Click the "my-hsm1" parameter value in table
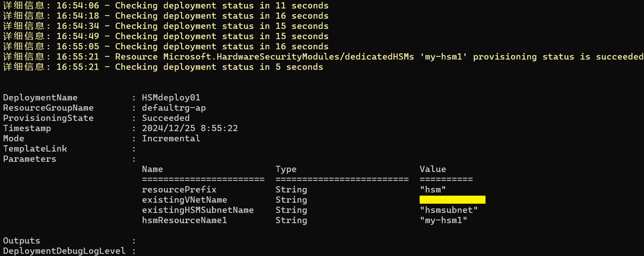Screen dimensions: 644x256 point(443,220)
